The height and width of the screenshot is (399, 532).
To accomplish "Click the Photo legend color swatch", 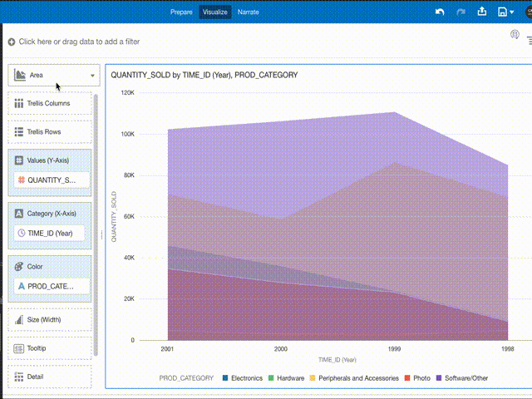I will click(407, 378).
